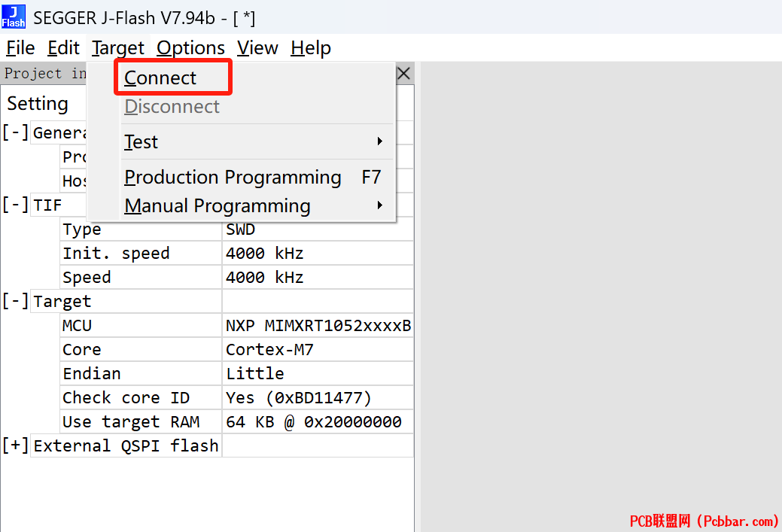Close the open Target menu
The height and width of the screenshot is (532, 782).
(117, 48)
